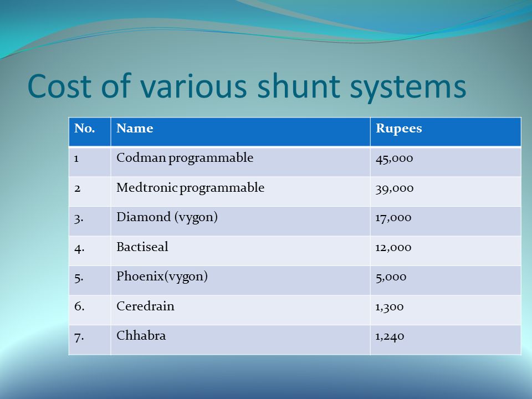This screenshot has height=399, width=532.
Task: Select the 'Name' column header
Action: tap(240, 132)
